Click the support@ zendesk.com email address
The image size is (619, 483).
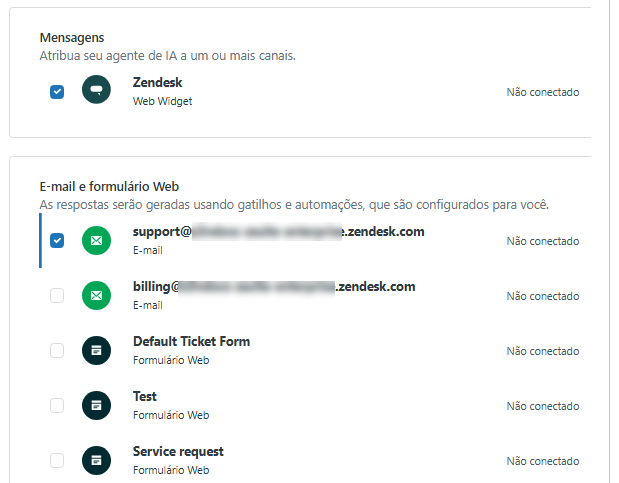(x=278, y=232)
